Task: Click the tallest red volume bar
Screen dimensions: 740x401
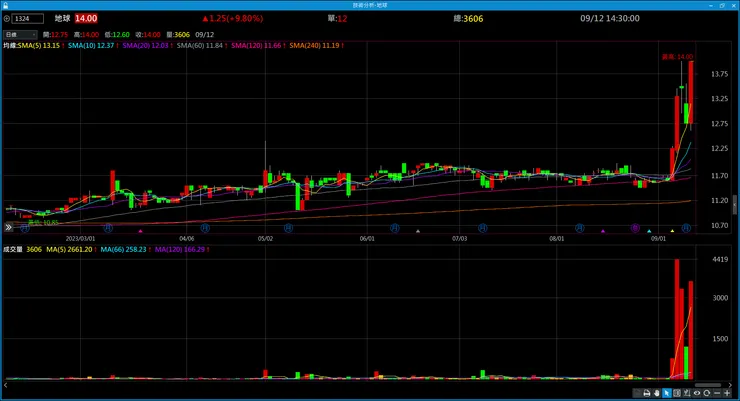Action: [677, 319]
